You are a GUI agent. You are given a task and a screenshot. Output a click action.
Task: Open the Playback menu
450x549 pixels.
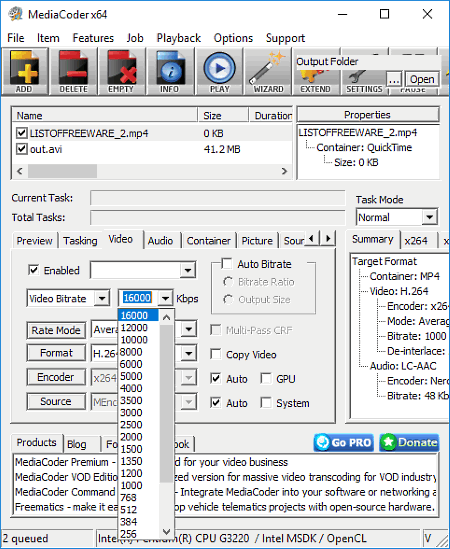click(x=179, y=38)
